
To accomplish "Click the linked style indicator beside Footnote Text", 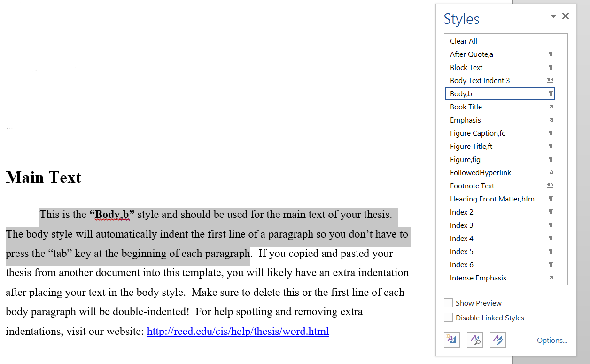I will point(550,186).
